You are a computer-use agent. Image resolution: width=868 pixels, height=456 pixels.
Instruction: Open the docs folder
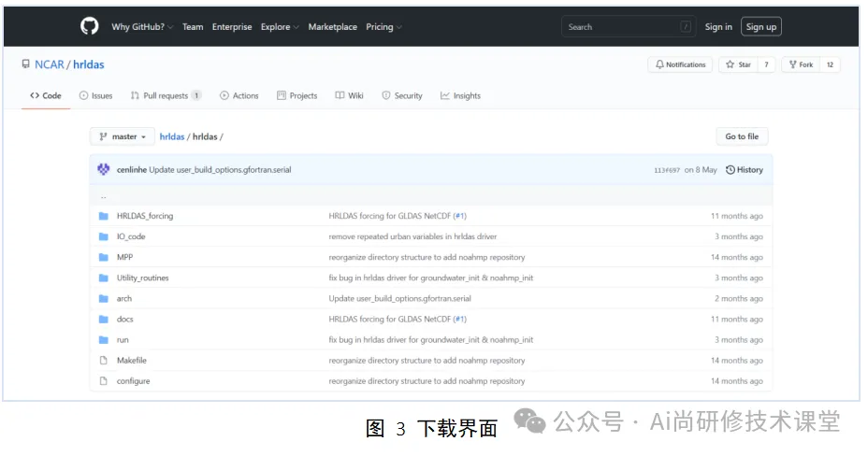point(124,319)
